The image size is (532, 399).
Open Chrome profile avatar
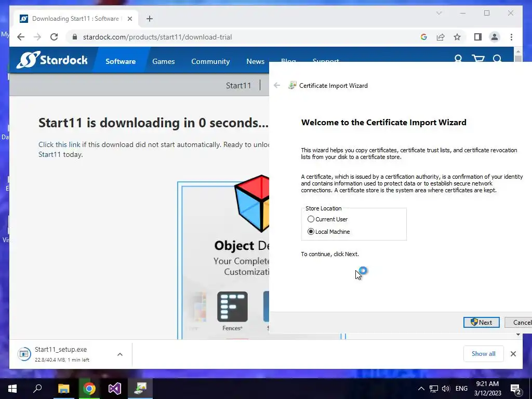click(495, 37)
